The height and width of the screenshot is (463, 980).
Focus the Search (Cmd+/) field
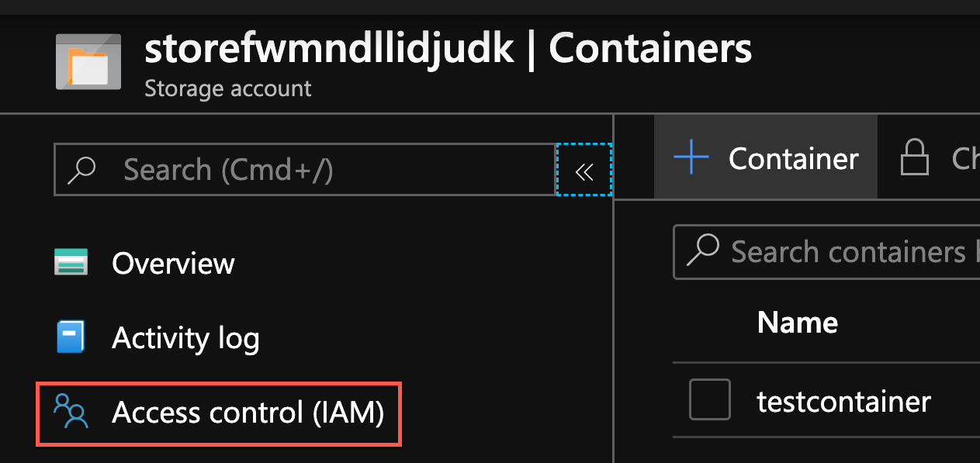[326, 170]
